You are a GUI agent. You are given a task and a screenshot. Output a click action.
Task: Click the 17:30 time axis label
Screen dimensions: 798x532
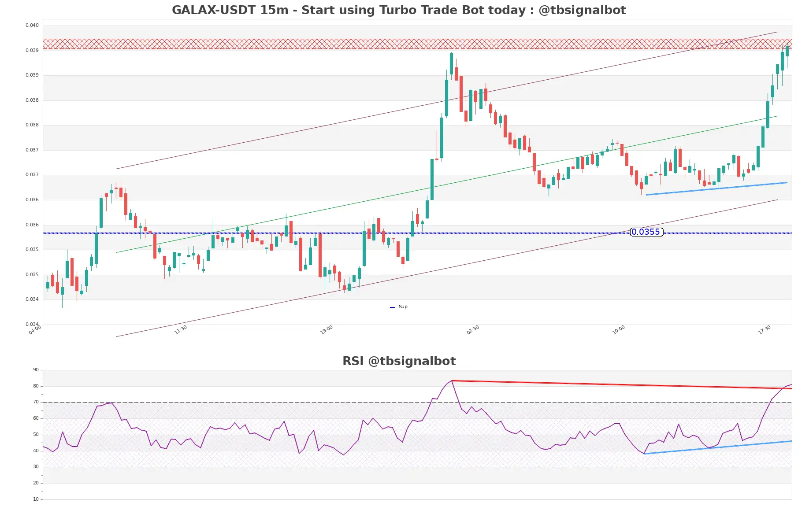(x=765, y=330)
